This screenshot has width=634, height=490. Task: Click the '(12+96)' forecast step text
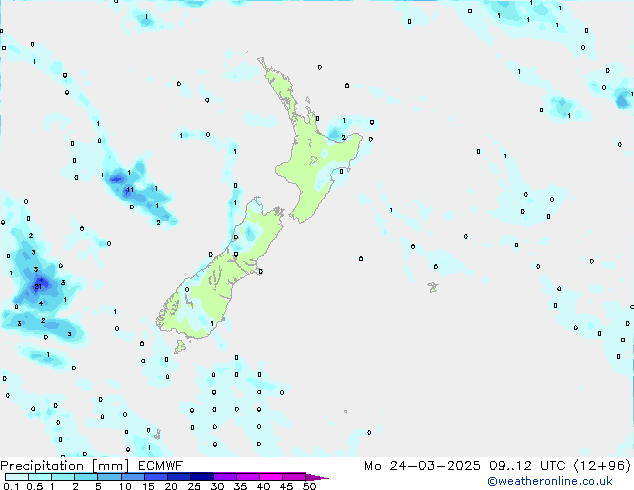pos(602,466)
